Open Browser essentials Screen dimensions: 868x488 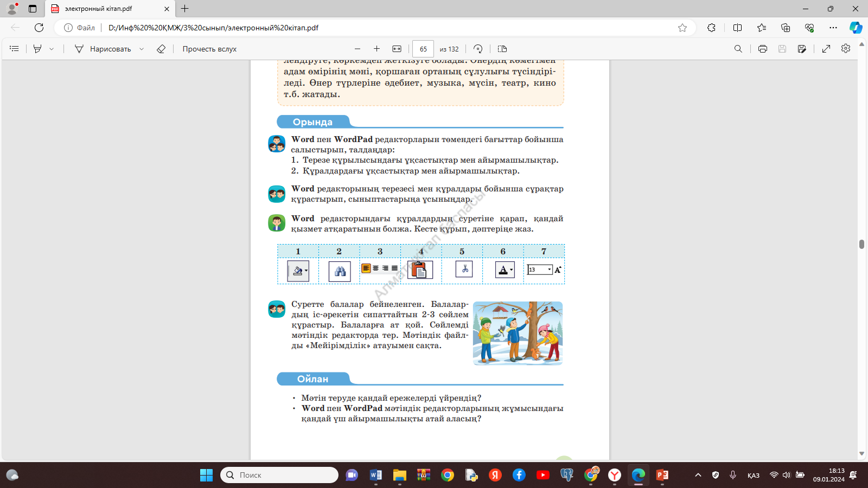coord(809,28)
